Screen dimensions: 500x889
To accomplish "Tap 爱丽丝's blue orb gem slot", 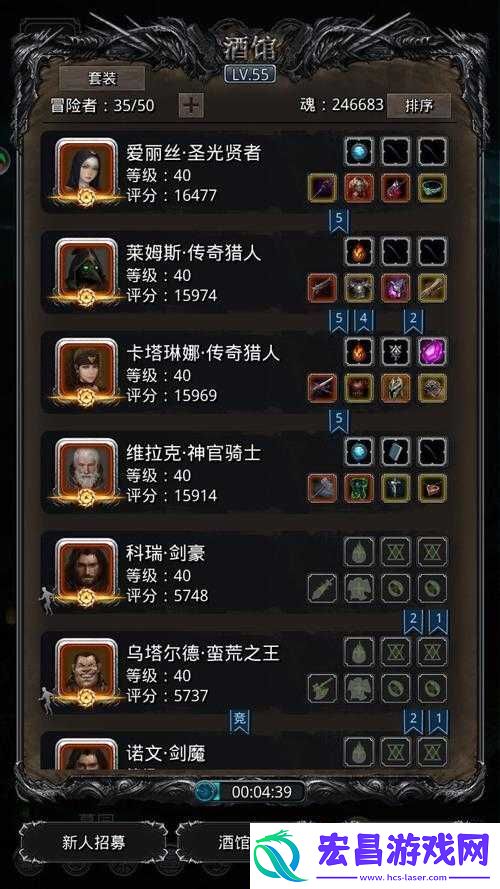I will (359, 151).
